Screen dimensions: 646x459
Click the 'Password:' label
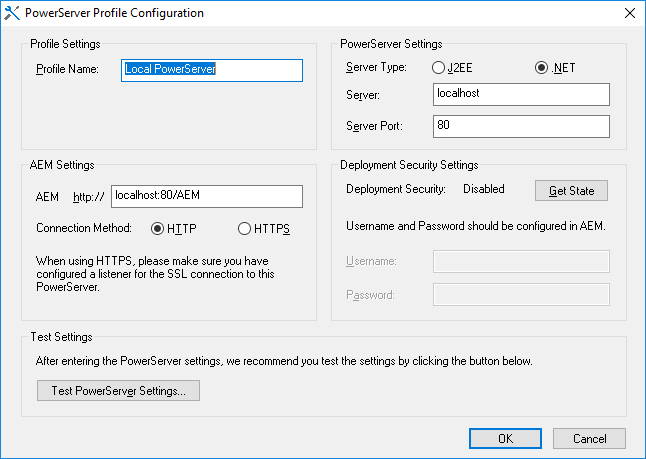(370, 295)
